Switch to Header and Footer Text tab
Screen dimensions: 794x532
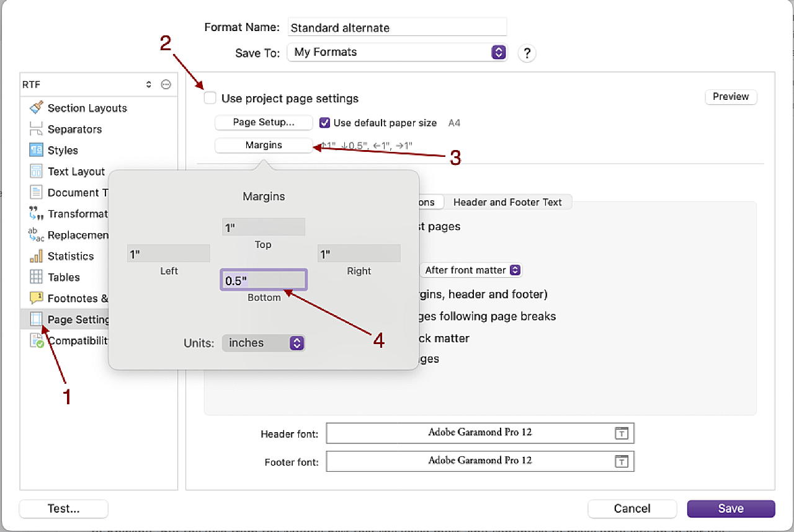[x=507, y=202]
